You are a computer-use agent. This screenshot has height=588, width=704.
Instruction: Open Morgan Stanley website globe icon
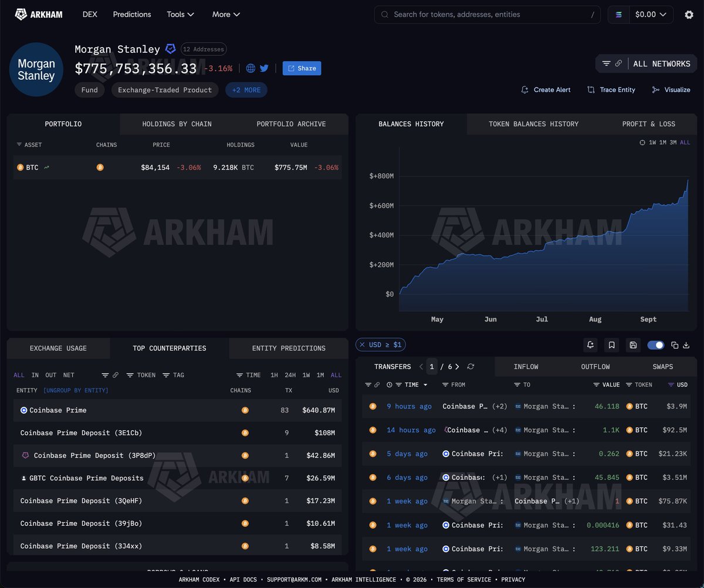[x=251, y=68]
